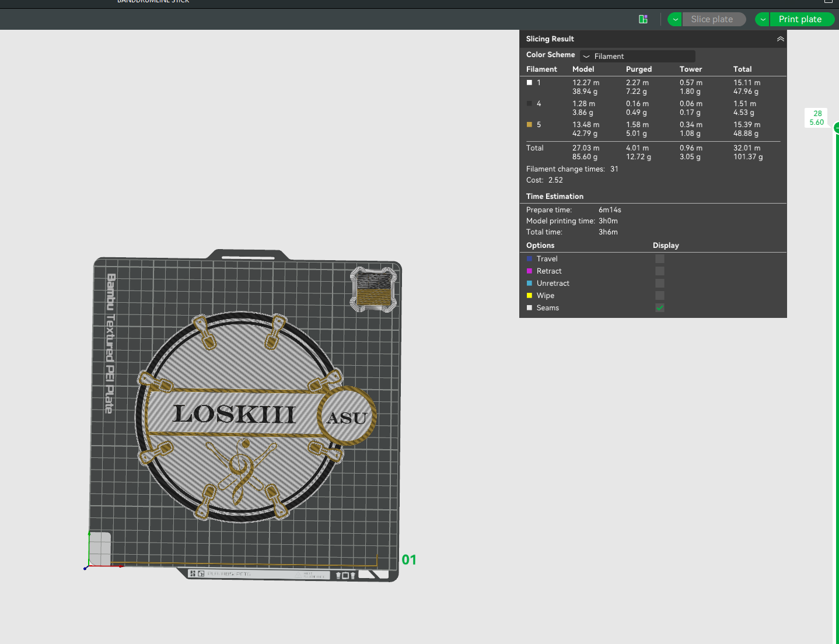Click the Cost value 2.52
The width and height of the screenshot is (839, 644).
555,180
